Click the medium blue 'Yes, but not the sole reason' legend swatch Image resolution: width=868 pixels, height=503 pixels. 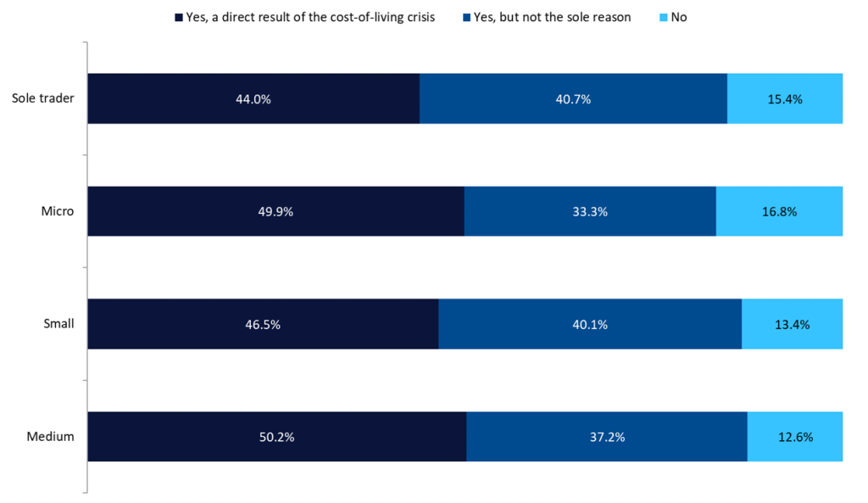[467, 18]
